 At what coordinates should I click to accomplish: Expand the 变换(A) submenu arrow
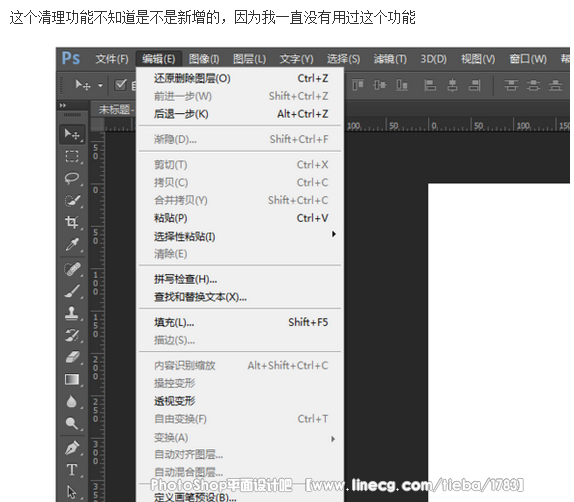(333, 439)
